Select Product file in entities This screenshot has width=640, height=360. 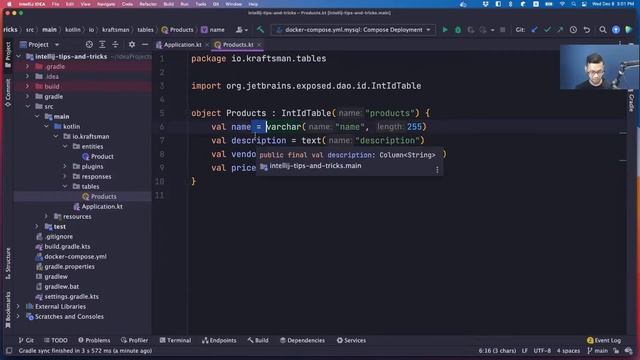[x=98, y=156]
